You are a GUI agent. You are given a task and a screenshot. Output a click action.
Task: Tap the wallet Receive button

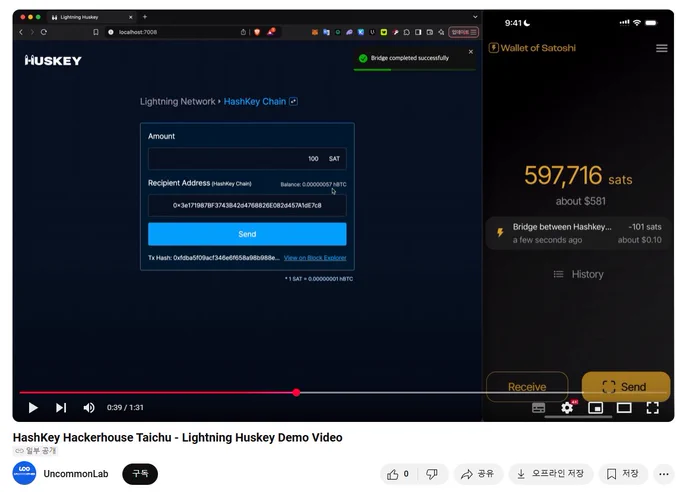[527, 387]
